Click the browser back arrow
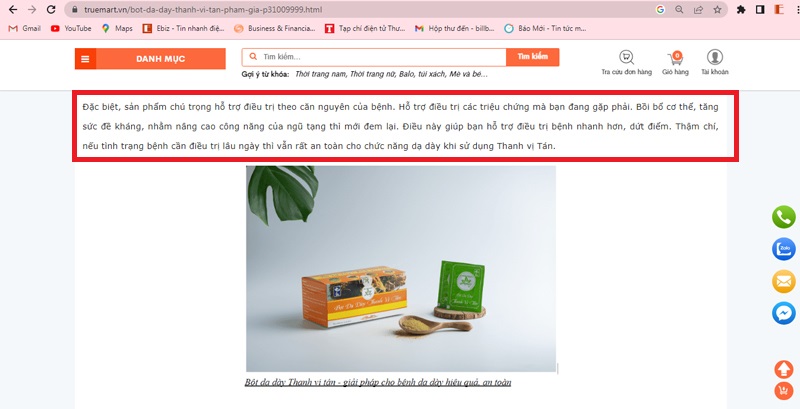The width and height of the screenshot is (800, 409). [13, 9]
